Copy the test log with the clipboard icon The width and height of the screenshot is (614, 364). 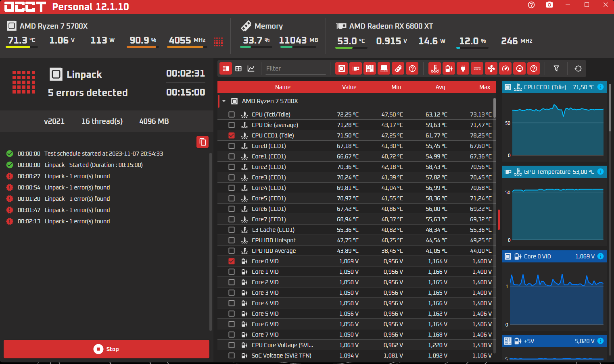point(203,142)
